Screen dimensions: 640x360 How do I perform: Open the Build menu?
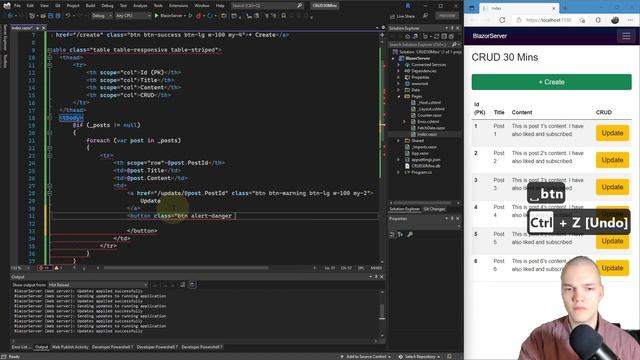coord(90,6)
